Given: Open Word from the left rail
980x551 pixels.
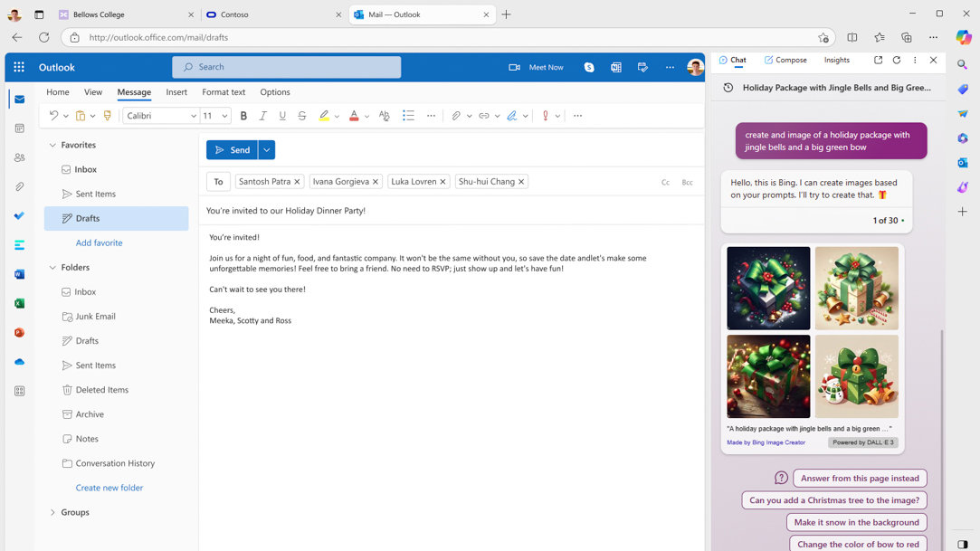Looking at the screenshot, I should (19, 274).
